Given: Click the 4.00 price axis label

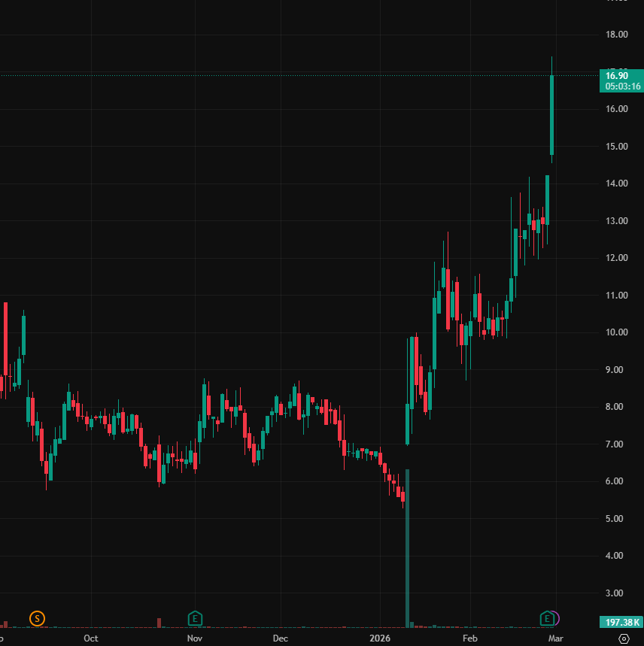Looking at the screenshot, I should tap(614, 556).
